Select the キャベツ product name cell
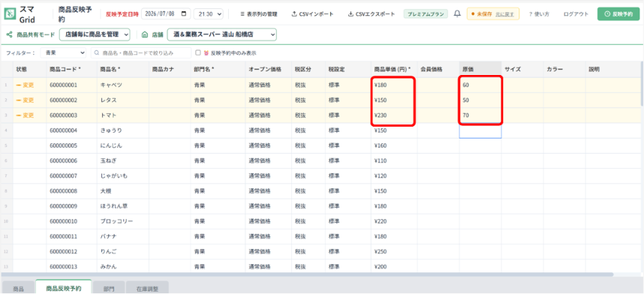The width and height of the screenshot is (644, 294). (x=122, y=85)
